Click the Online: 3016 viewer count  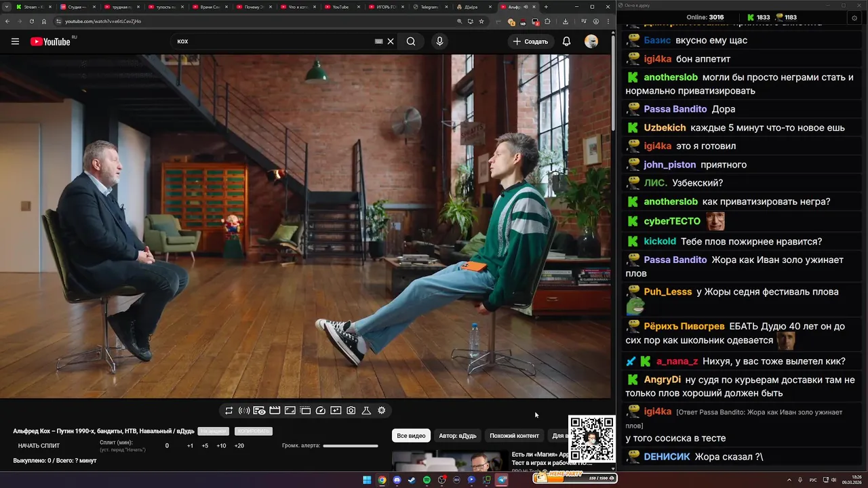click(705, 18)
